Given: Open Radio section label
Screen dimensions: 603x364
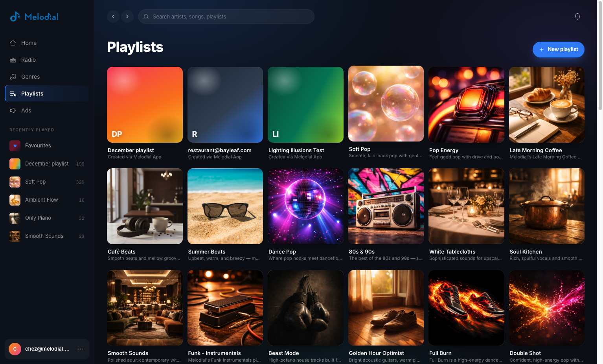Looking at the screenshot, I should 28,60.
